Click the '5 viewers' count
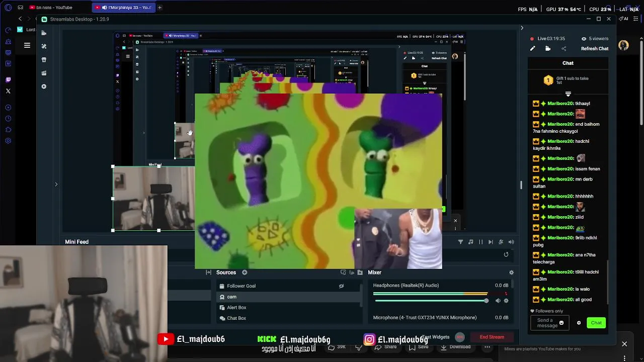The image size is (644, 362). click(595, 39)
